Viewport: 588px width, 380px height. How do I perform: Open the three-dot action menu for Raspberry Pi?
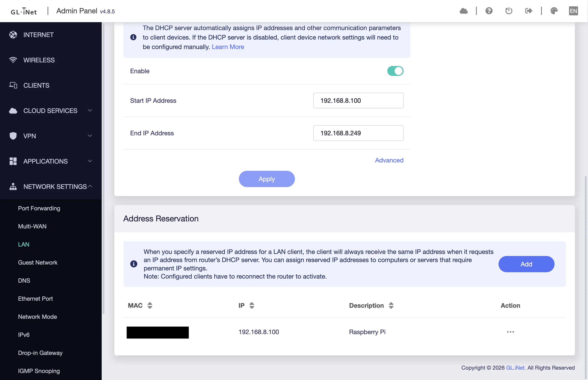(x=510, y=332)
